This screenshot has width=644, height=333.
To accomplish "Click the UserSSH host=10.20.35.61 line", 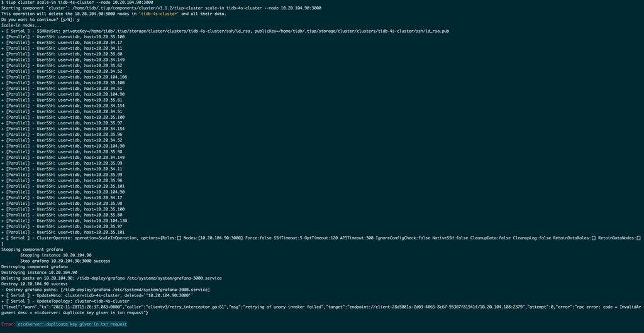I will pos(62,100).
